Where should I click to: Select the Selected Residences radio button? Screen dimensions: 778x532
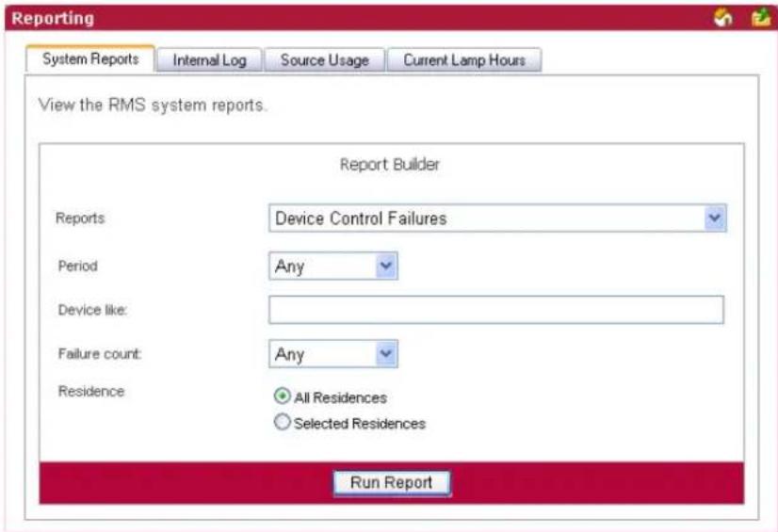coord(282,422)
